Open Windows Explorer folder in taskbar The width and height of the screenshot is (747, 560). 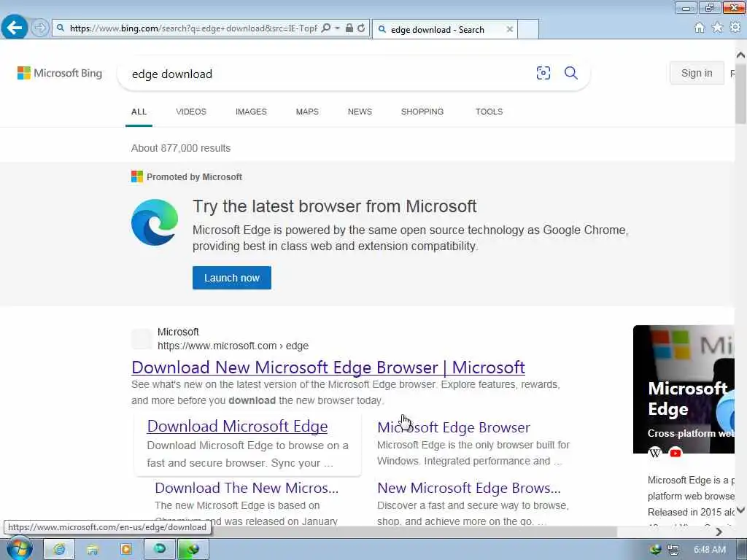[93, 550]
